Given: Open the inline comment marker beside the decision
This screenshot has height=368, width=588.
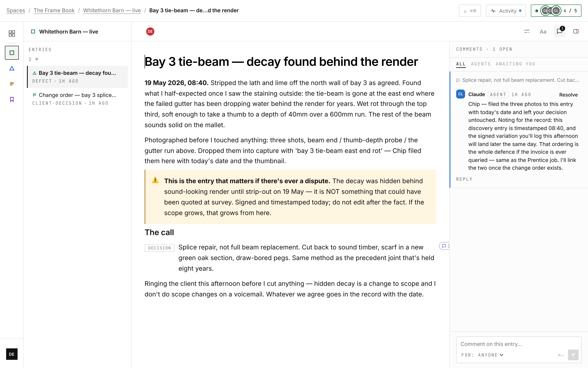Looking at the screenshot, I should point(444,246).
